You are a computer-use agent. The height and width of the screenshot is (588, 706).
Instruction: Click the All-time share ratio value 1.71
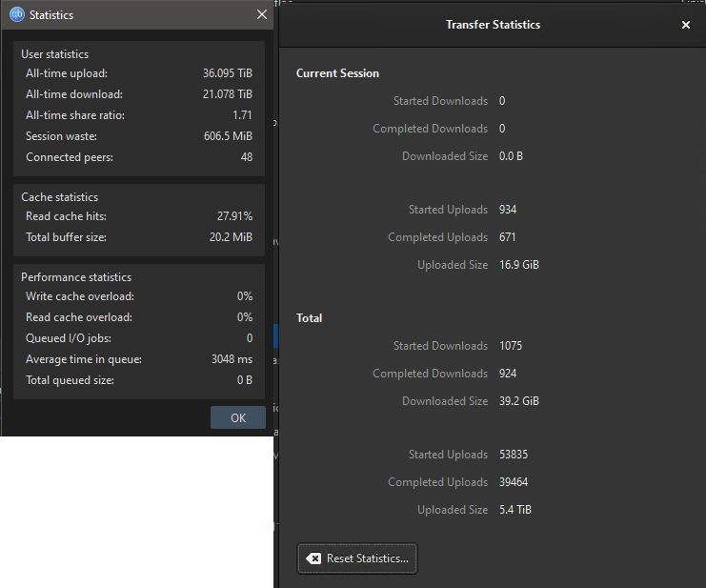(242, 115)
